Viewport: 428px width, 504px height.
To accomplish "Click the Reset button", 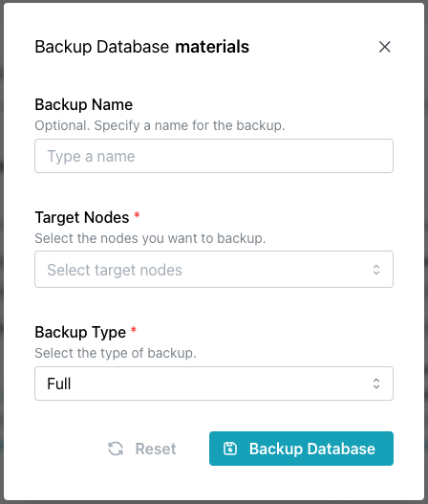I will (x=142, y=449).
